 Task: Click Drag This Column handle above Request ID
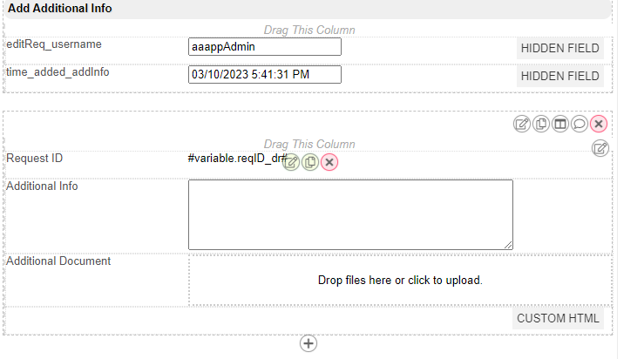point(309,144)
